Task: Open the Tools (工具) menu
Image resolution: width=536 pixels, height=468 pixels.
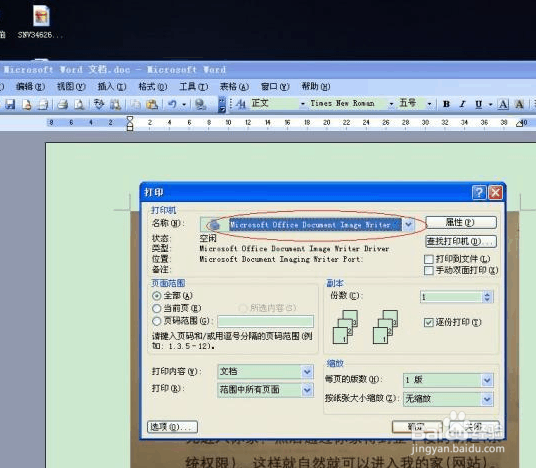Action: pos(193,86)
